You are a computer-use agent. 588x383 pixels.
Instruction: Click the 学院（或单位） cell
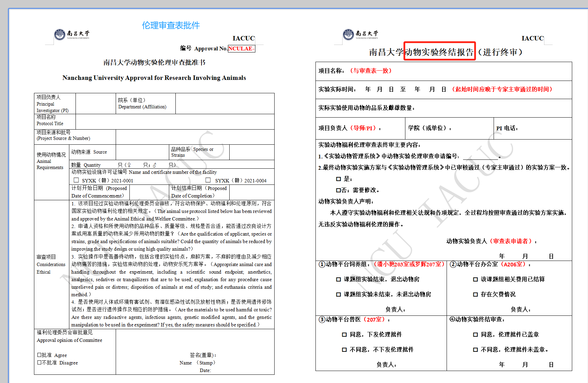point(449,128)
